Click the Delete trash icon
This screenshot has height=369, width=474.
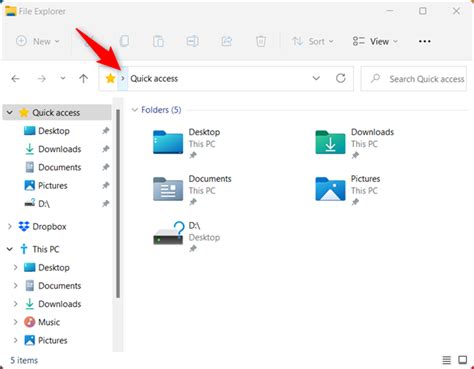(x=261, y=41)
